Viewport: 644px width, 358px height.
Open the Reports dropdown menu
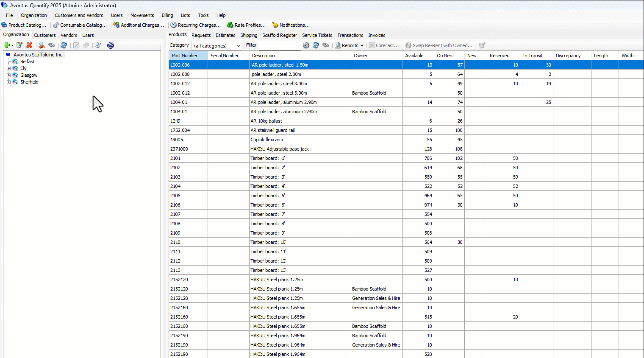(350, 45)
